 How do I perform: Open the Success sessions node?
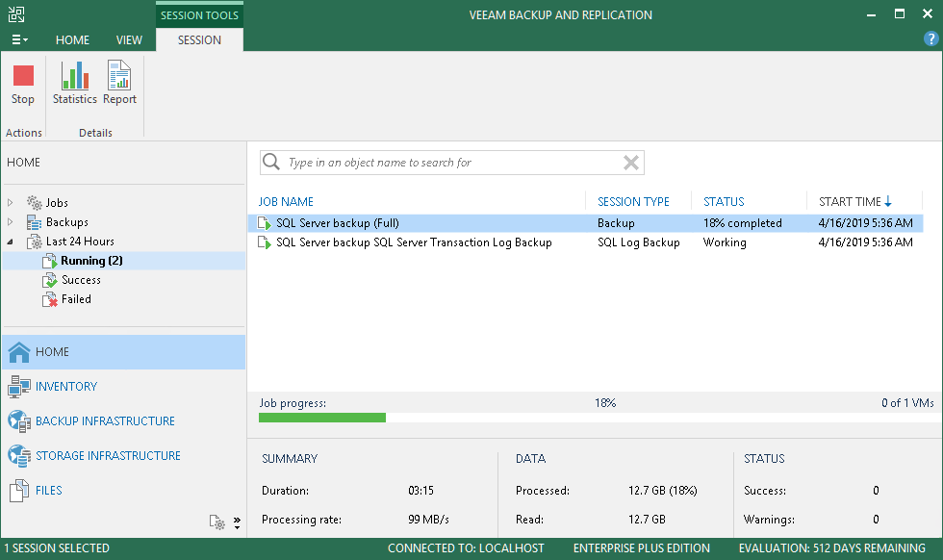[x=81, y=280]
